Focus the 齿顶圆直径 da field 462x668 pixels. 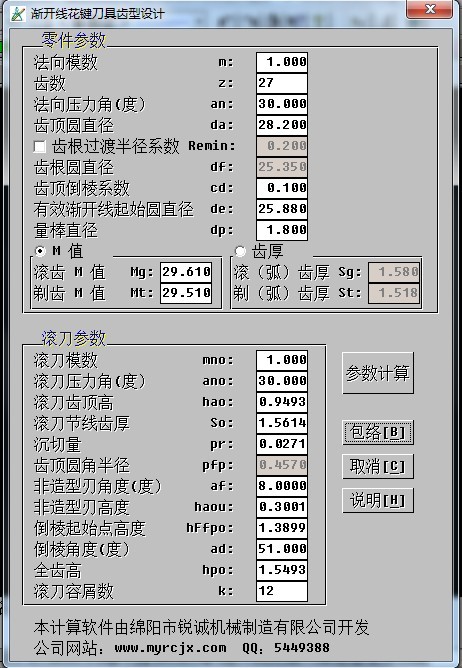[x=282, y=125]
